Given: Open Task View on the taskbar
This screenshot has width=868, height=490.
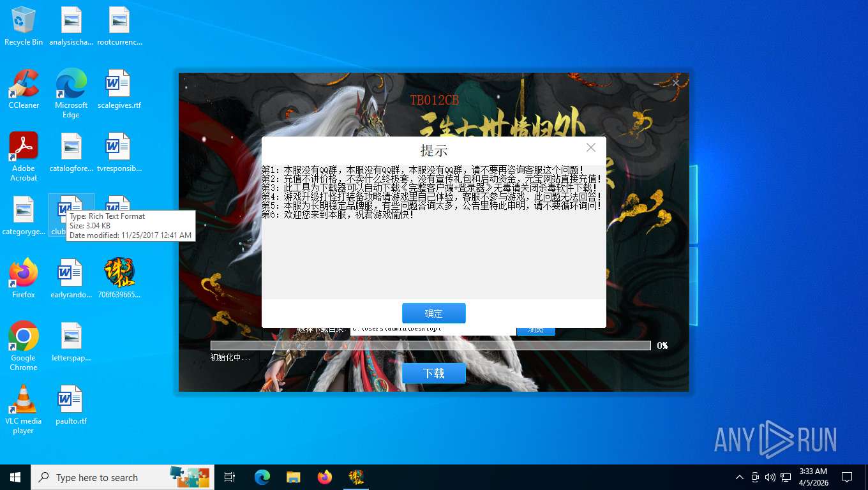Looking at the screenshot, I should tap(230, 477).
